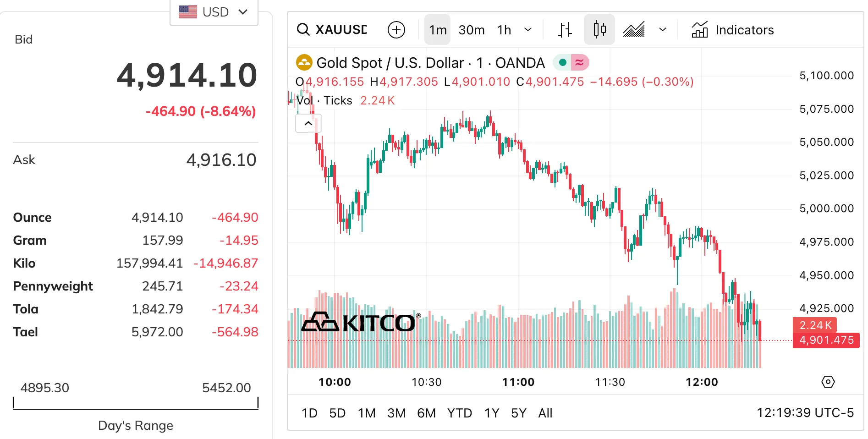Switch to the 1m interval
The height and width of the screenshot is (439, 868).
tap(438, 30)
